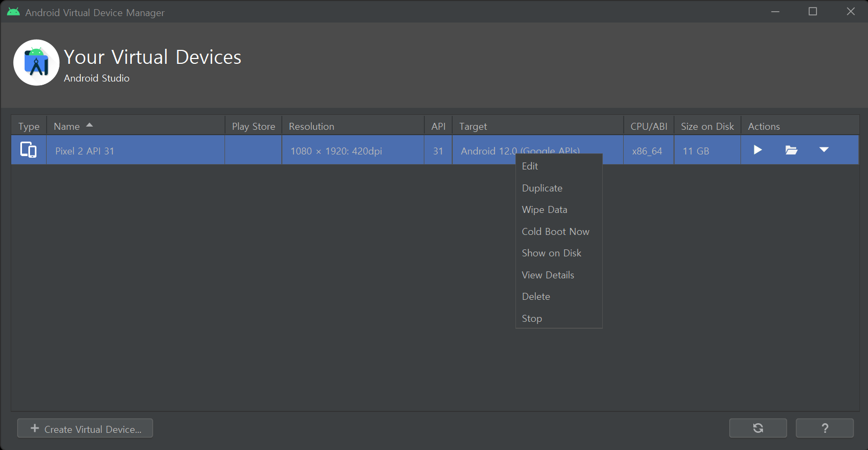
Task: Sort by the API column header
Action: 438,126
